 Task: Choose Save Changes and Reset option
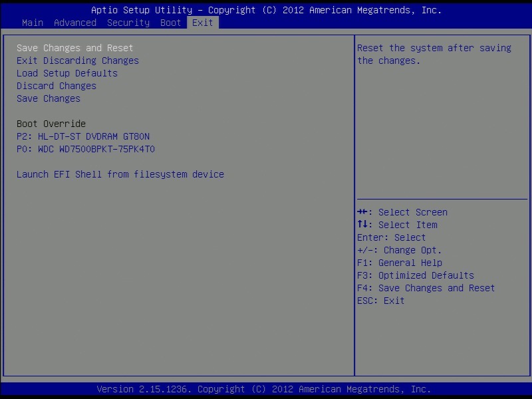click(x=75, y=48)
